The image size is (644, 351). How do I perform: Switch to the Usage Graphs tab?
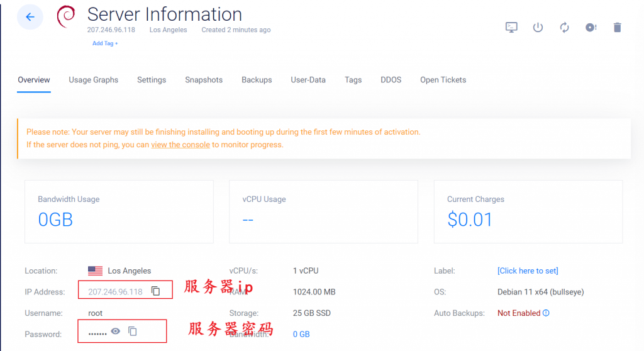click(x=93, y=80)
